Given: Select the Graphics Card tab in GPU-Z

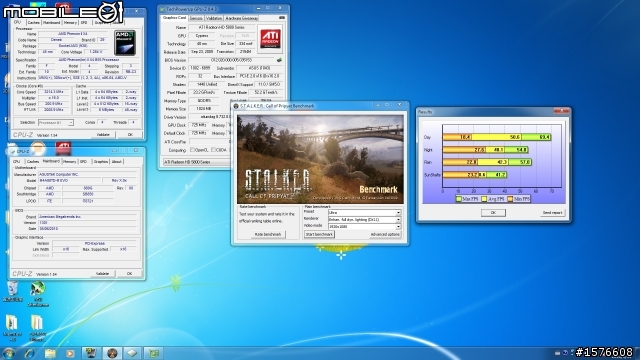Looking at the screenshot, I should [x=174, y=18].
